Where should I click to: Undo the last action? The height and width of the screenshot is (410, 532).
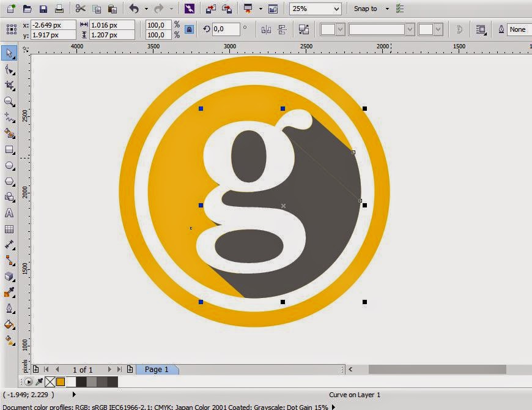pos(134,9)
